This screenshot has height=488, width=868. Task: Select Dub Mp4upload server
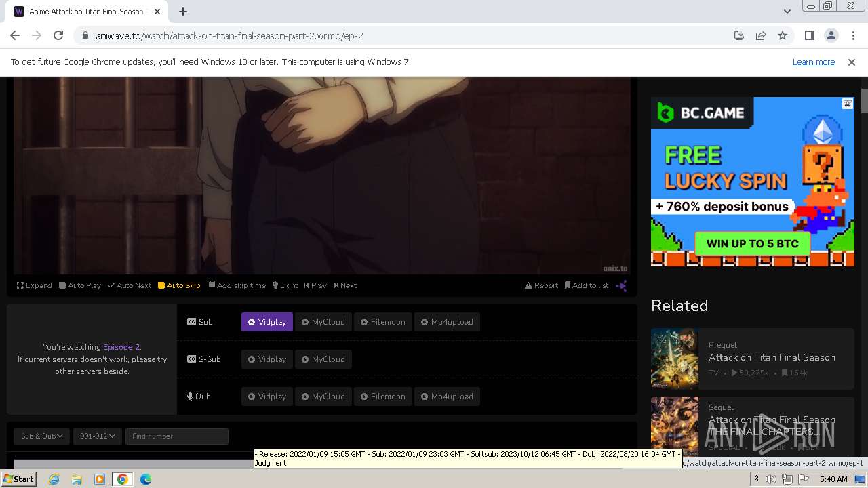coord(447,396)
